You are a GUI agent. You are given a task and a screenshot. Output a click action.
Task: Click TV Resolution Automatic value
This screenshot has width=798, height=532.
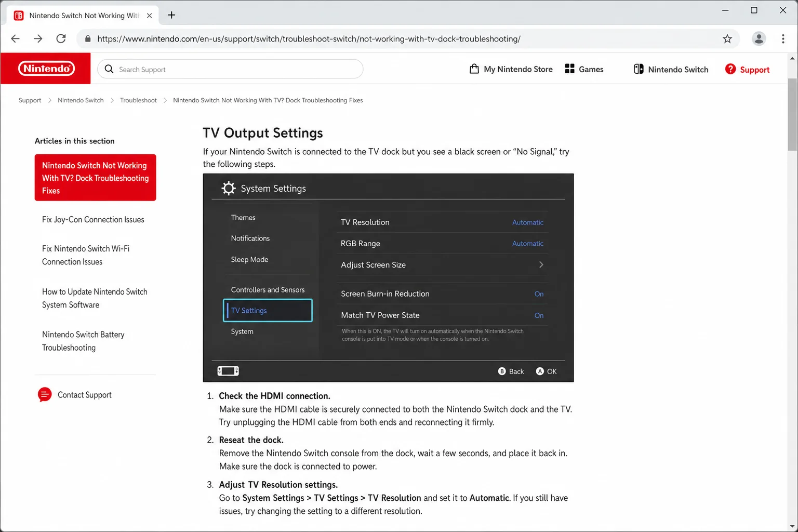(528, 222)
